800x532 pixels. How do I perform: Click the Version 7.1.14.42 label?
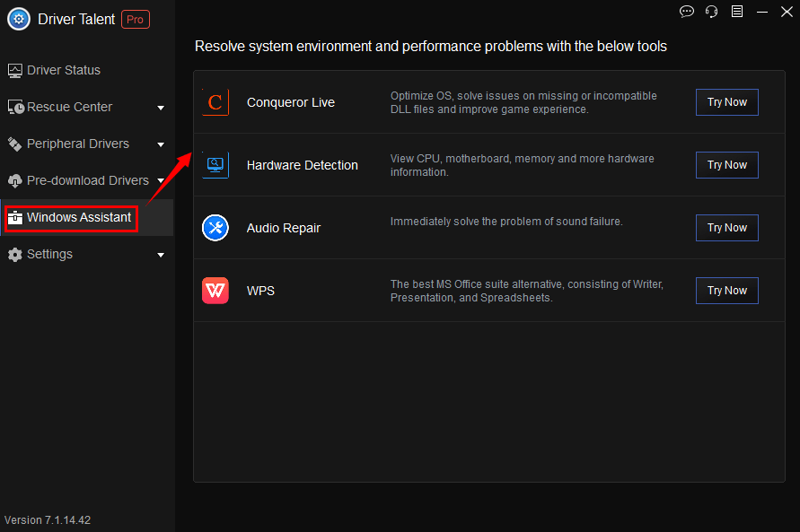pos(48,520)
